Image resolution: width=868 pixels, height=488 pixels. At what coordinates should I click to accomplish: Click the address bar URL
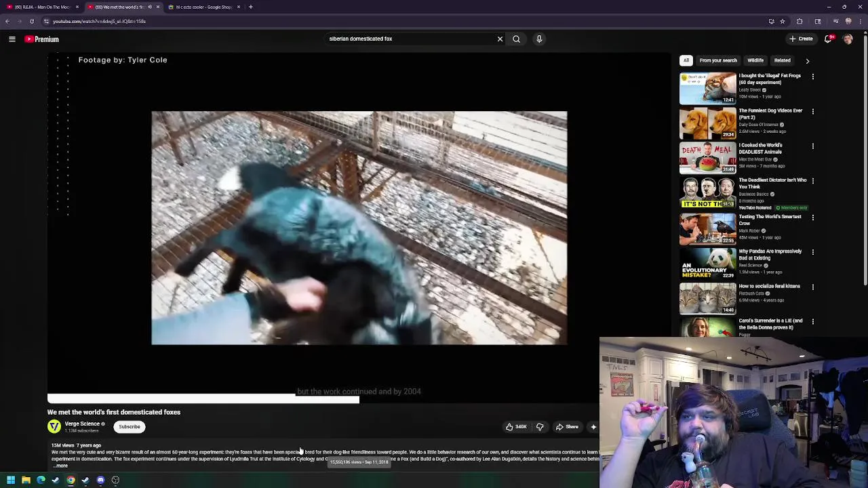99,21
